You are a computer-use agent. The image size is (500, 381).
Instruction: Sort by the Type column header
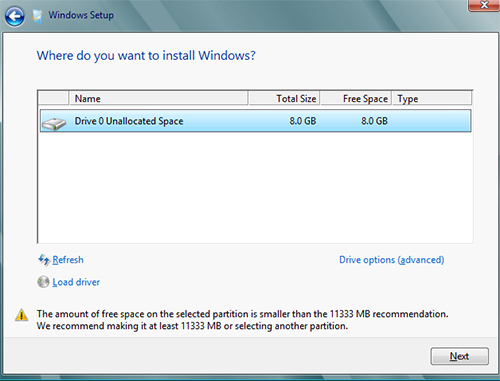tap(432, 98)
